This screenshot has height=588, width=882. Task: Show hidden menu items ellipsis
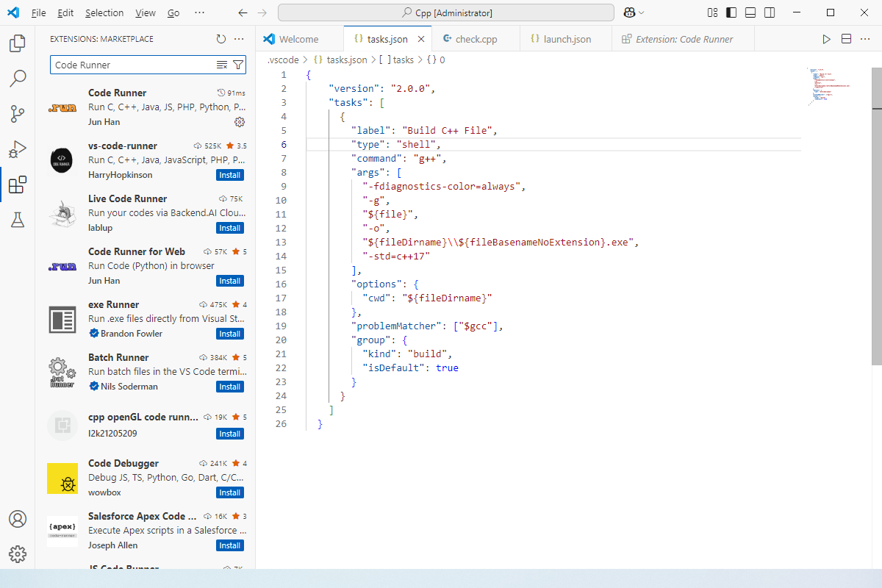(x=200, y=13)
